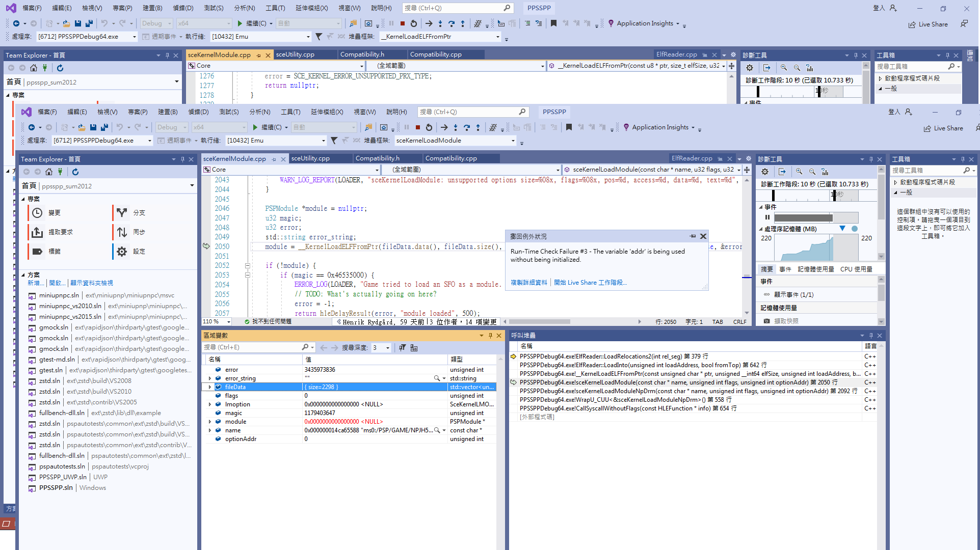This screenshot has width=980, height=550.
Task: Collapse code block at line 2052
Action: point(248,265)
